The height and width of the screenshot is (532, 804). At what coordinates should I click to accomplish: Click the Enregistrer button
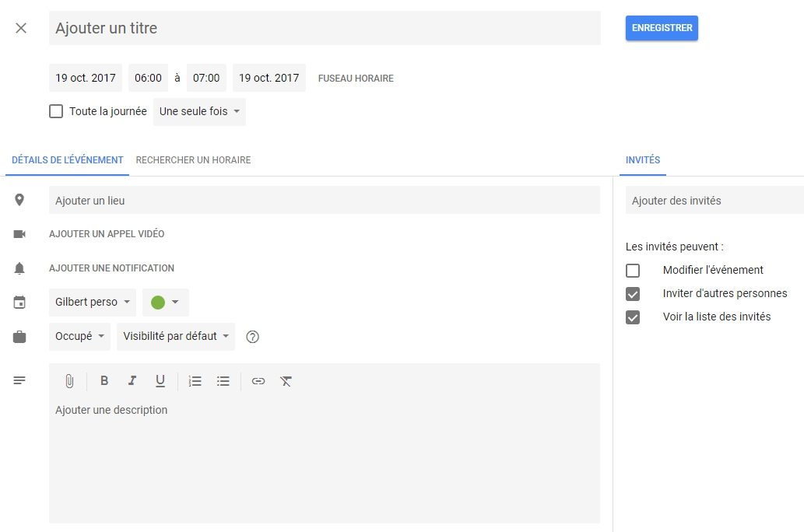click(662, 28)
